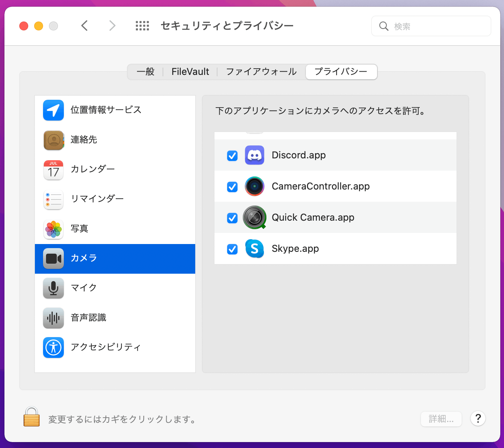Click the Contacts book icon

pyautogui.click(x=53, y=140)
